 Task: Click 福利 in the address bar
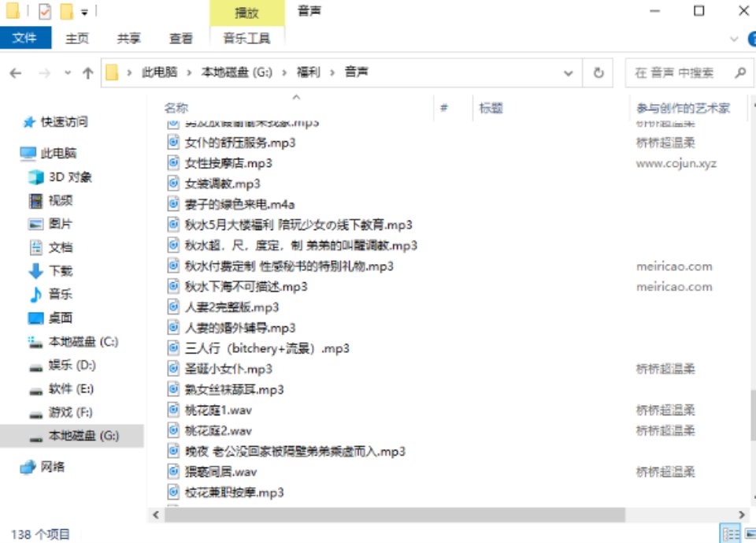pyautogui.click(x=308, y=73)
